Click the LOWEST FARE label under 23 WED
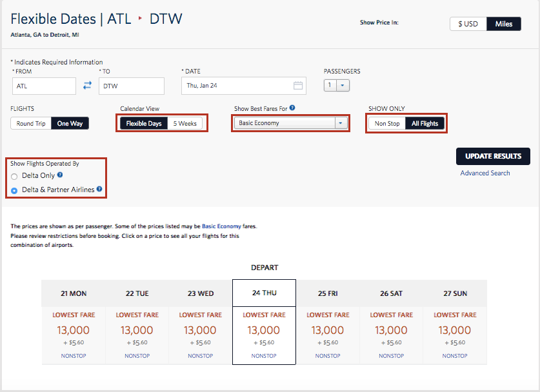 click(201, 315)
